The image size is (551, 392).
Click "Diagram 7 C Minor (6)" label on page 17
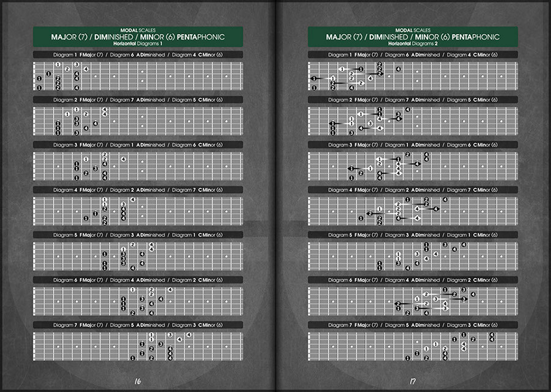coord(472,190)
